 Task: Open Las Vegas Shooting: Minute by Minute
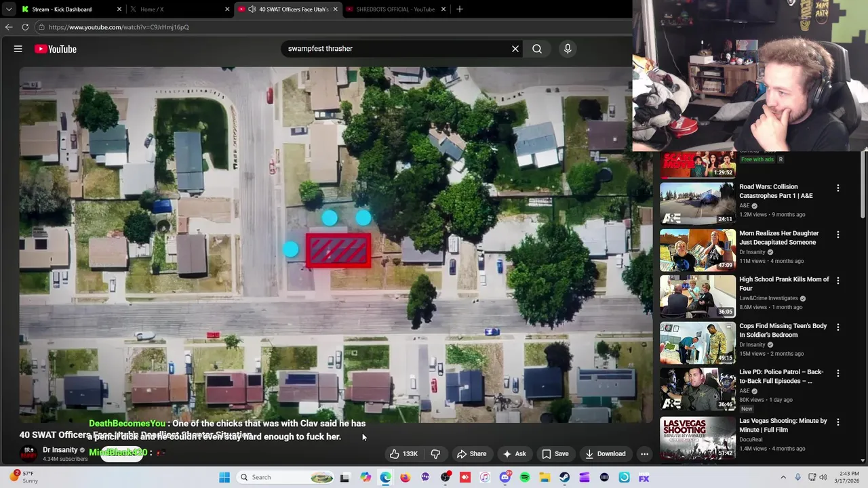(783, 425)
